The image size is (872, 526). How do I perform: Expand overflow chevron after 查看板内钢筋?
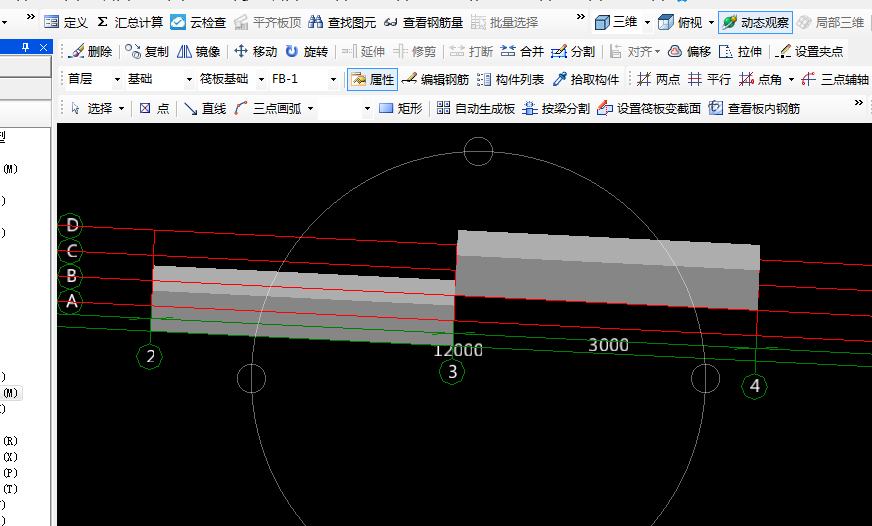[859, 102]
